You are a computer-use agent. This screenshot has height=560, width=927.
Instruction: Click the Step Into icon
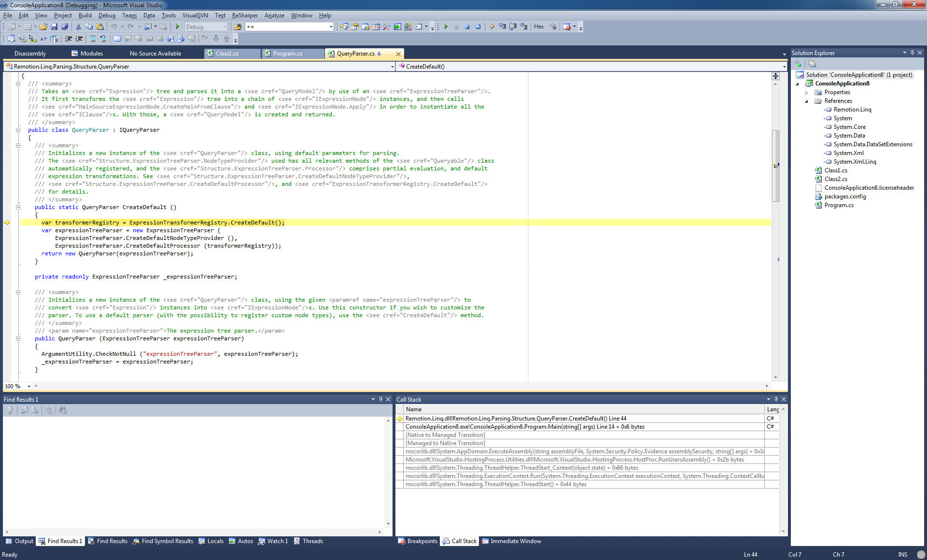[x=502, y=27]
